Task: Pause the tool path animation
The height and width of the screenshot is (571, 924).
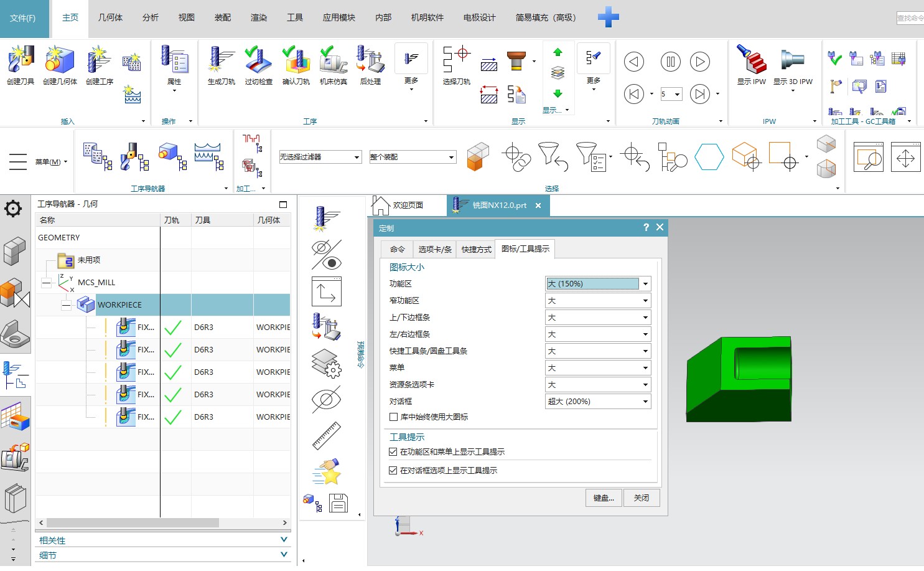Action: coord(671,62)
